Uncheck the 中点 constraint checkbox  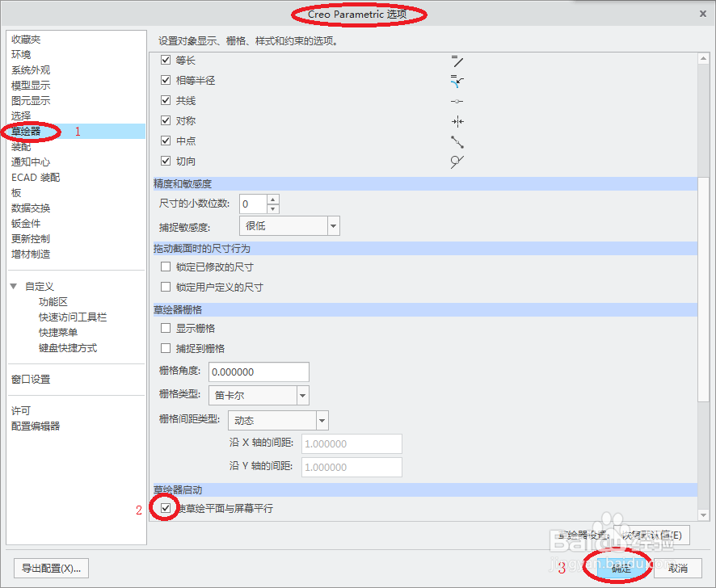pos(166,141)
